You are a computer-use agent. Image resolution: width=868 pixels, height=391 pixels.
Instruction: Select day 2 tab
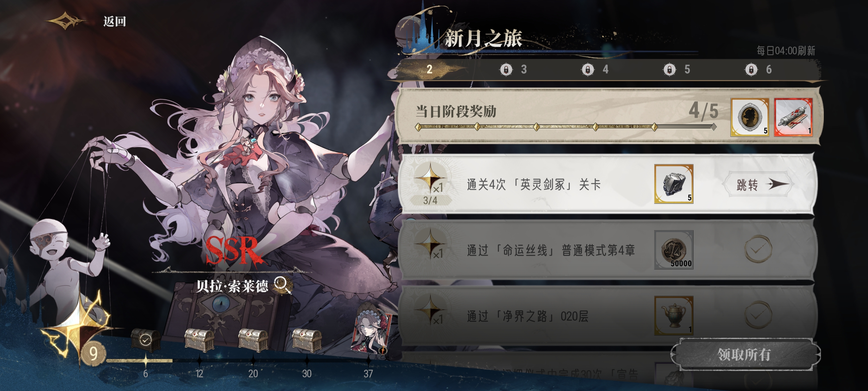[429, 70]
